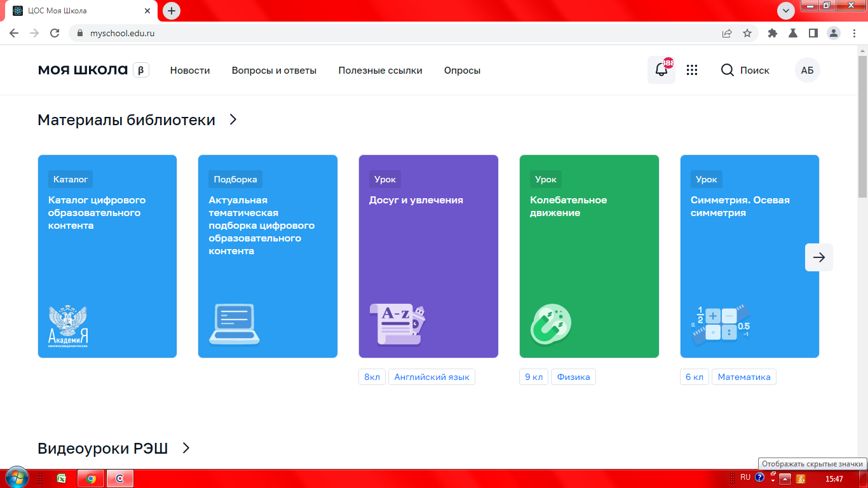Open Chrome profile icon
Viewport: 868px width, 488px height.
(833, 33)
